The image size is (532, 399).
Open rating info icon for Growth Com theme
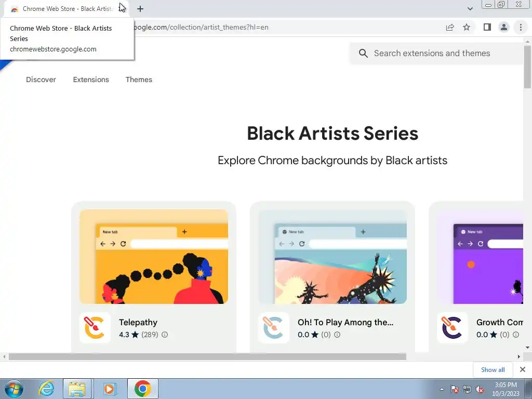click(516, 335)
